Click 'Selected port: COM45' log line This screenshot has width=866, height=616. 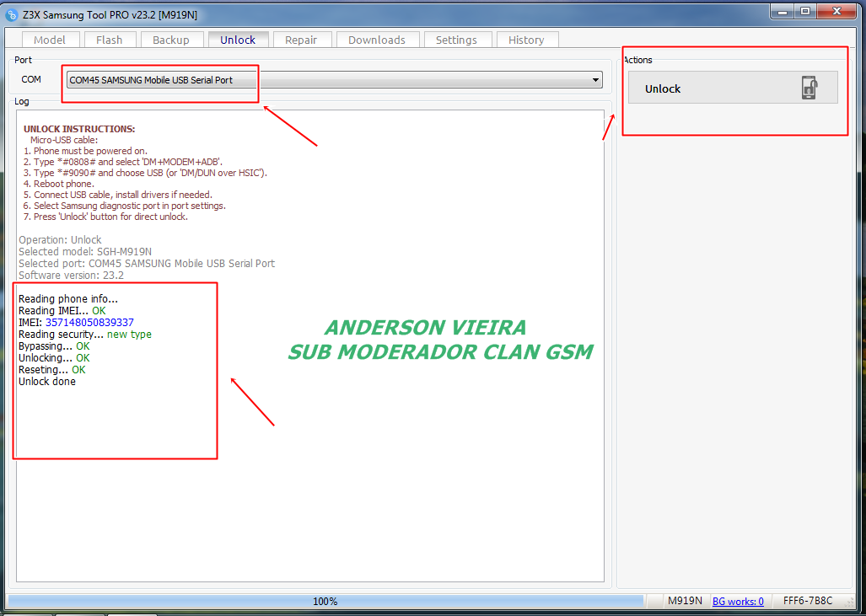click(x=147, y=263)
